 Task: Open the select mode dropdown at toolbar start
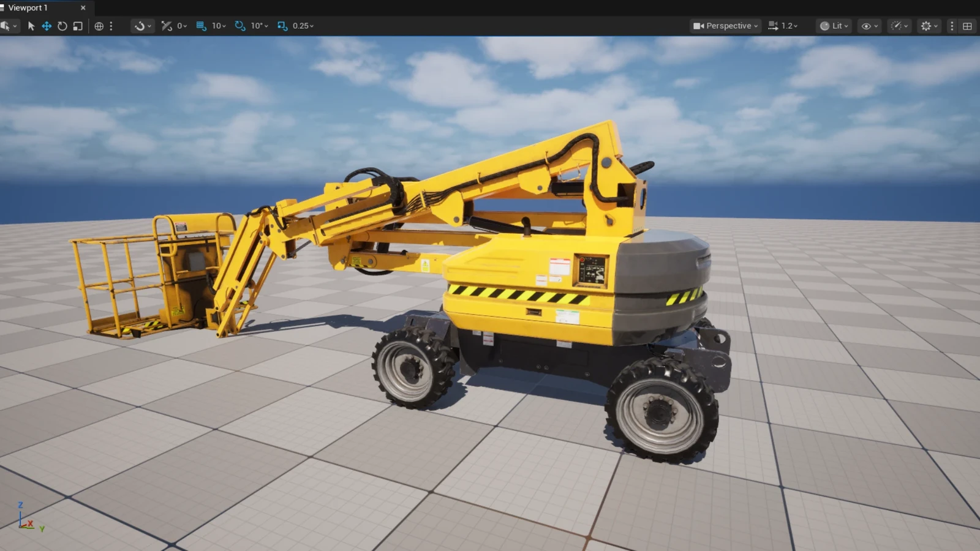tap(9, 26)
